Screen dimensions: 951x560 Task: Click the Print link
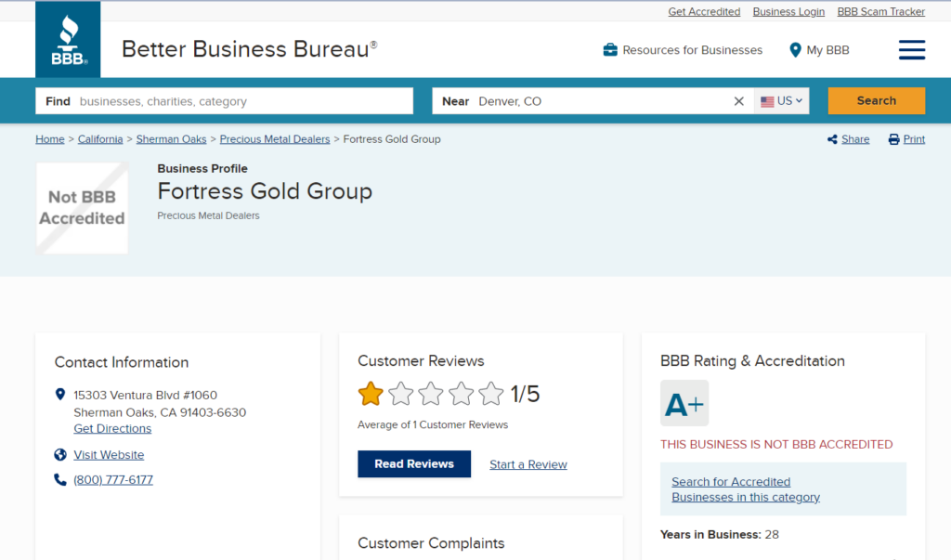pyautogui.click(x=914, y=139)
